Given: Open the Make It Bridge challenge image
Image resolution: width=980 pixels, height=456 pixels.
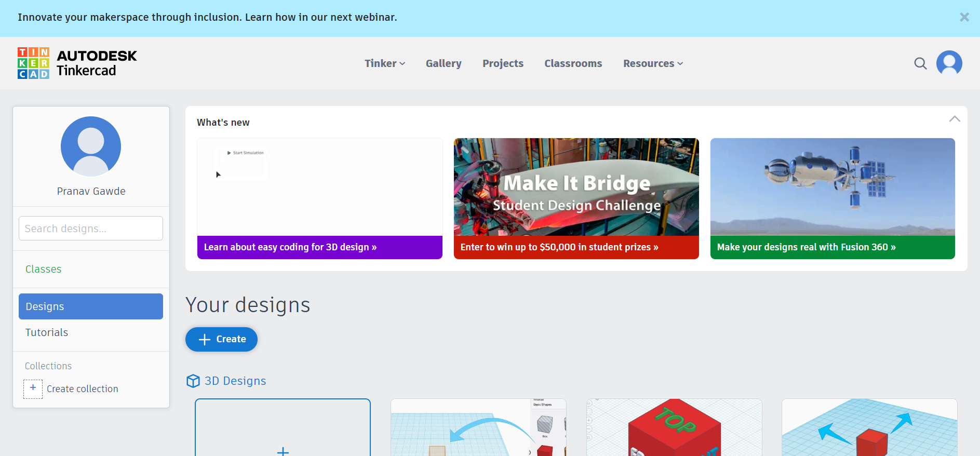Looking at the screenshot, I should coord(576,187).
